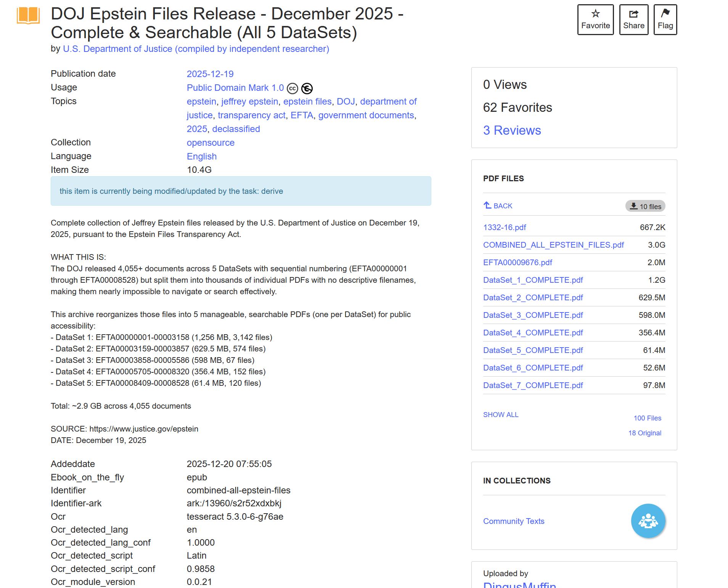Click the added date '2025-12-20 07:55:05'
728x588 pixels.
[229, 464]
